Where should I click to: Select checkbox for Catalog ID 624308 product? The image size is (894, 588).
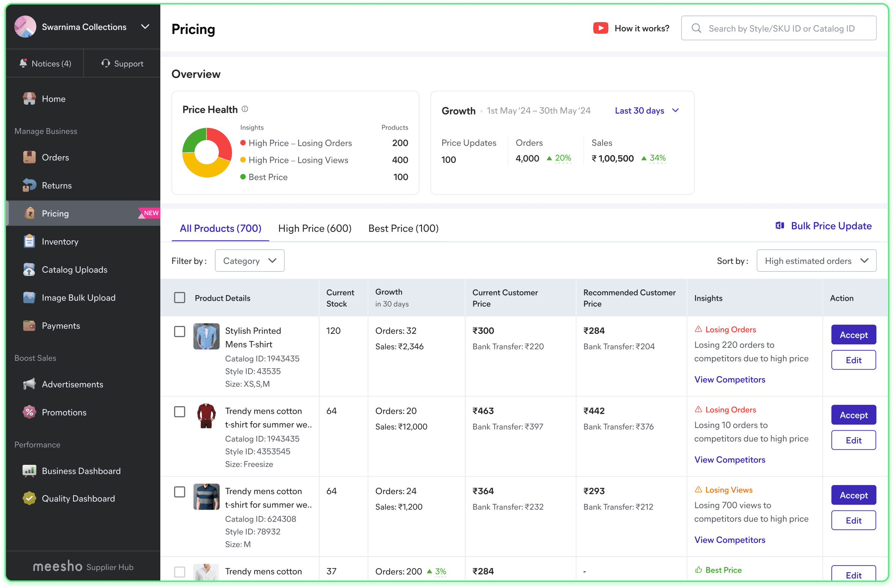click(x=179, y=492)
